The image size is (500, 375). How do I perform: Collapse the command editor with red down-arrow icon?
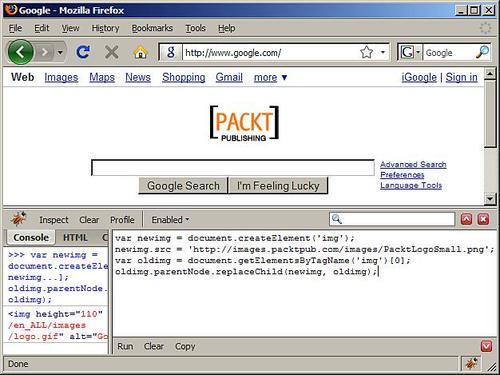487,346
